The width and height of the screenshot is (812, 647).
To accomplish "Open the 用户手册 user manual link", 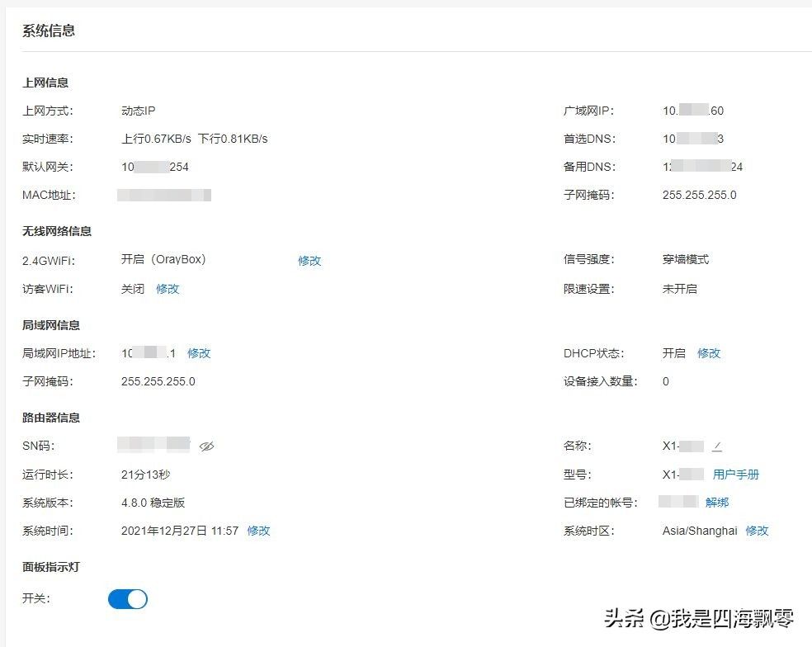I will click(x=736, y=475).
